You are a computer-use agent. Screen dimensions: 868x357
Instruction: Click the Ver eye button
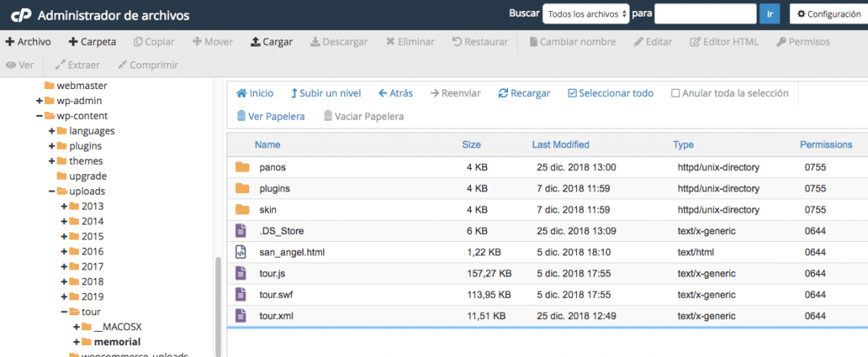(x=20, y=65)
